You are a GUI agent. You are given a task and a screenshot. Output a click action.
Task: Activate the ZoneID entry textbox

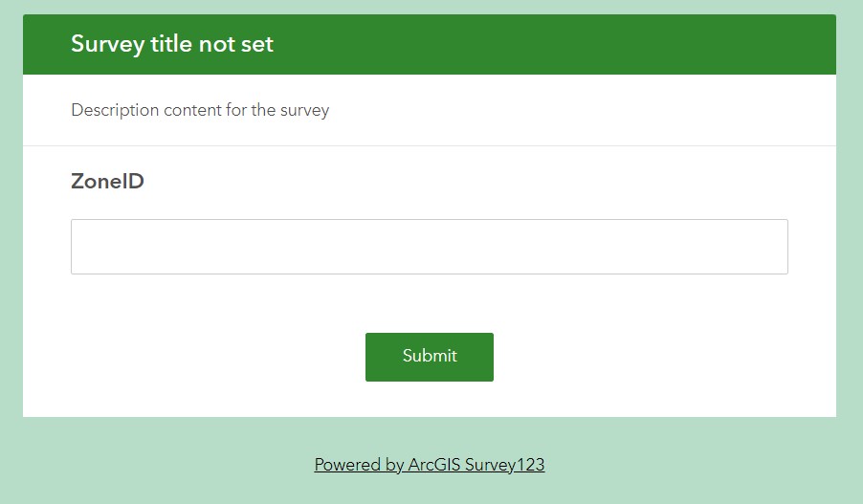point(429,247)
